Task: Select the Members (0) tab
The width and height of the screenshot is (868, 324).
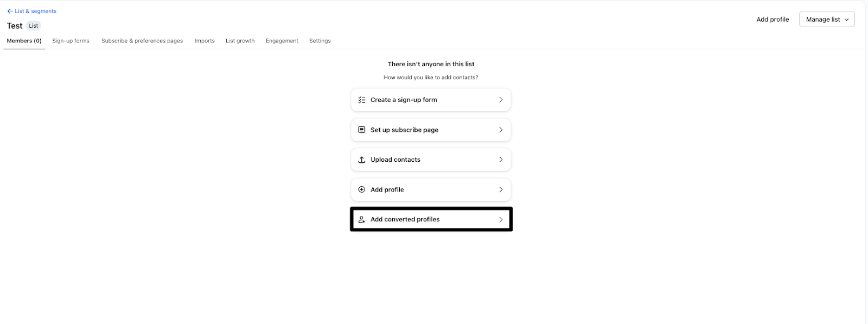Action: coord(24,41)
